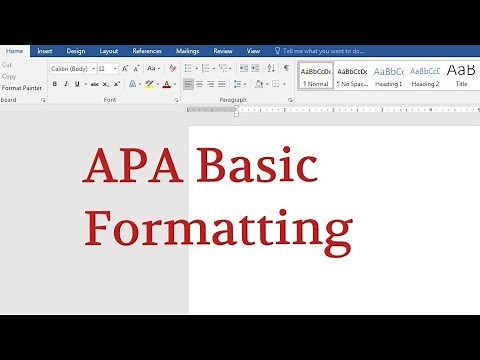Click the Bullets list icon

(x=188, y=68)
